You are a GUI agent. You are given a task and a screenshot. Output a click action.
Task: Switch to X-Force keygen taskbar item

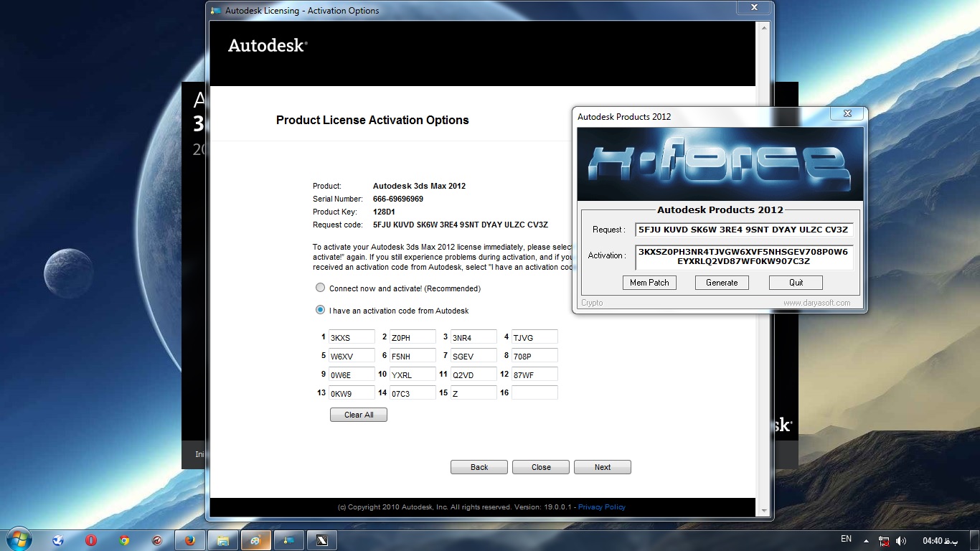click(x=322, y=540)
